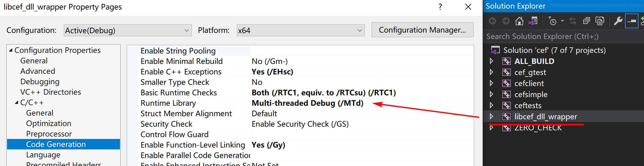
Task: Click the Search Solution Explorer field
Action: pos(563,36)
